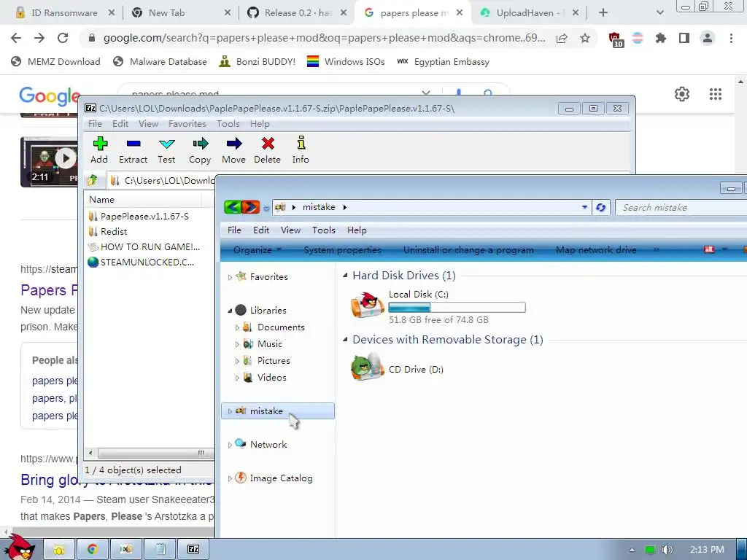The height and width of the screenshot is (560, 747).
Task: Show hidden system tray icons
Action: coord(632,550)
